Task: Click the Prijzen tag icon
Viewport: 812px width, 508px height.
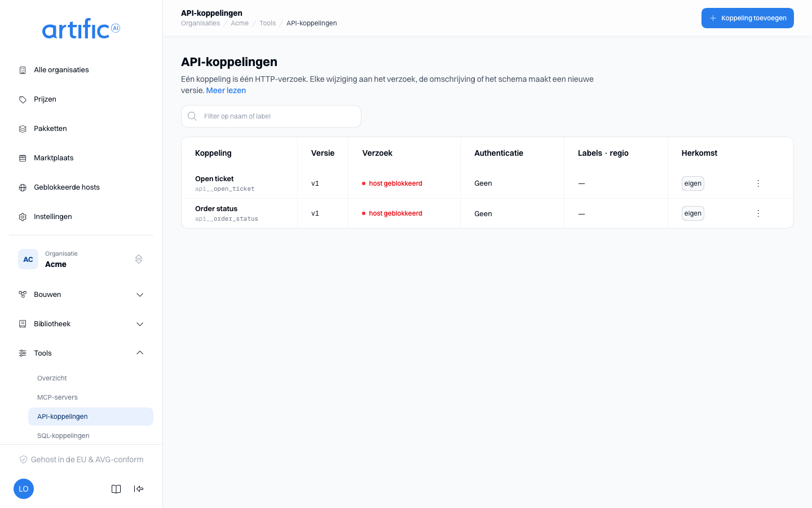Action: (23, 99)
